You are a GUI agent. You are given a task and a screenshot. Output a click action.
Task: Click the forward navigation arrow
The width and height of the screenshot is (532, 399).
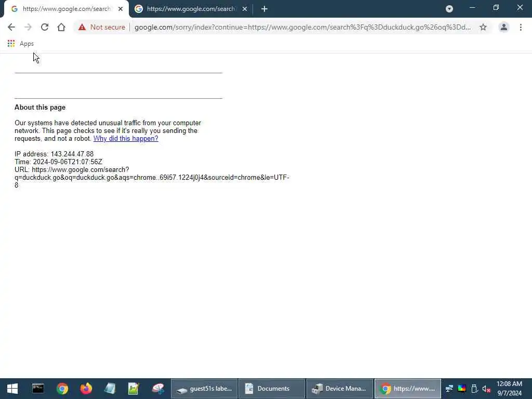click(x=28, y=27)
